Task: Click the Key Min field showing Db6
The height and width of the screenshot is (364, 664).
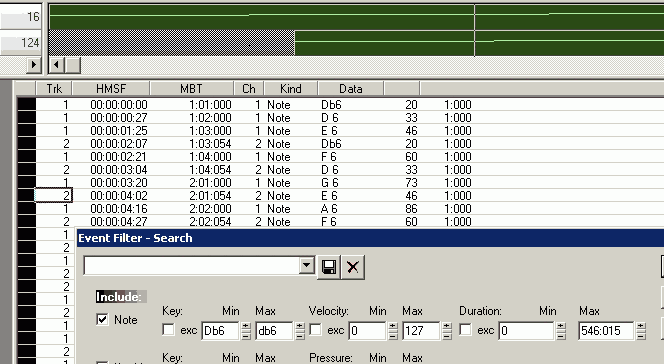Action: [x=221, y=331]
